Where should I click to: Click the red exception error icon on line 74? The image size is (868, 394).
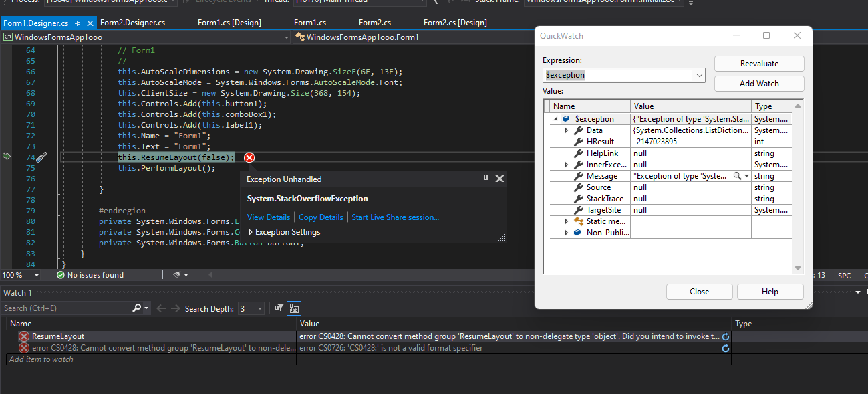pos(249,157)
